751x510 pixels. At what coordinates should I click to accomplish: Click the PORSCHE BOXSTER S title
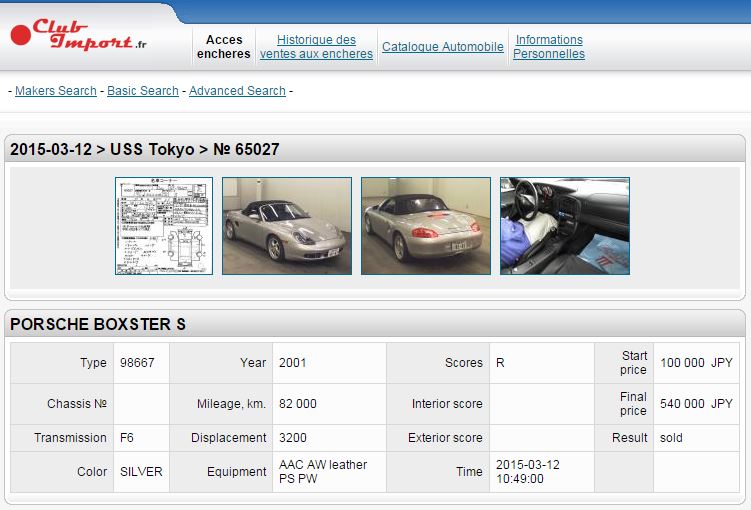pos(98,325)
